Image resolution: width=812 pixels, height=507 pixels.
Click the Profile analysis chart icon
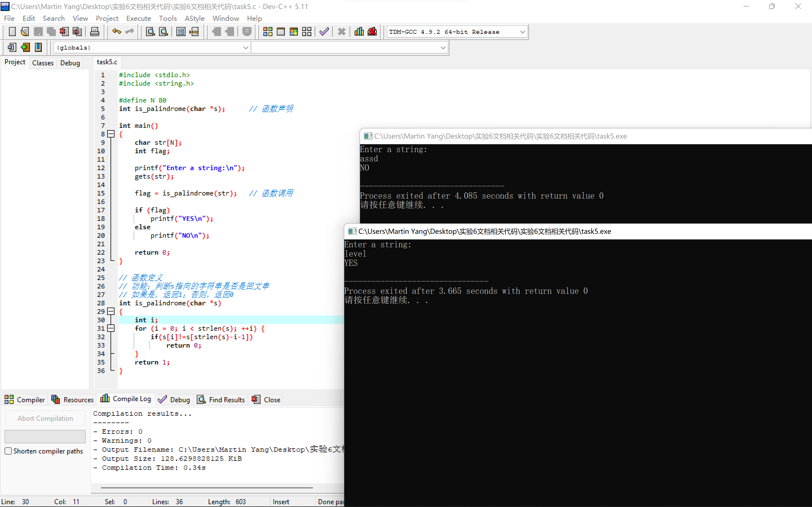pos(359,32)
